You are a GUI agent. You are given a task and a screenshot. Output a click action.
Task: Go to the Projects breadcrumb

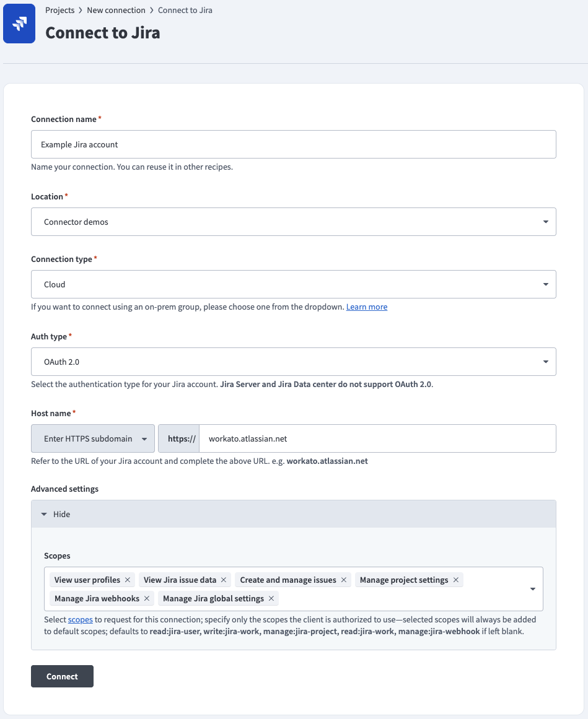[x=59, y=10]
